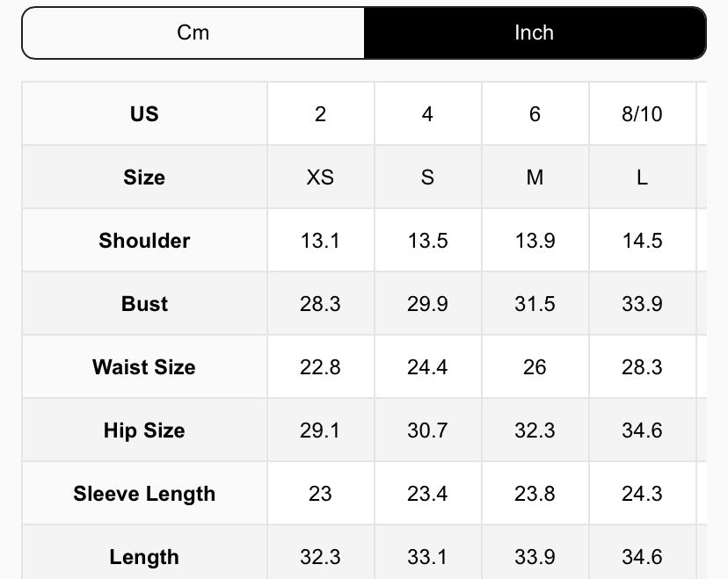Switch the size chart to Cm
The height and width of the screenshot is (579, 728).
193,33
